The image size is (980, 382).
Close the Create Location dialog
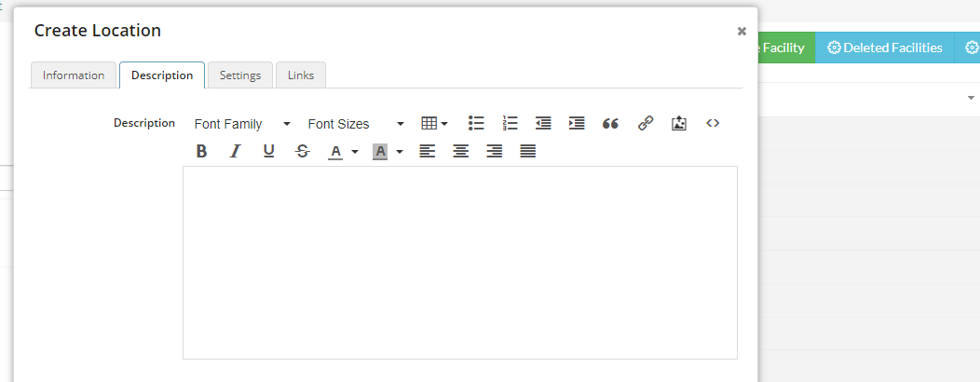(742, 32)
